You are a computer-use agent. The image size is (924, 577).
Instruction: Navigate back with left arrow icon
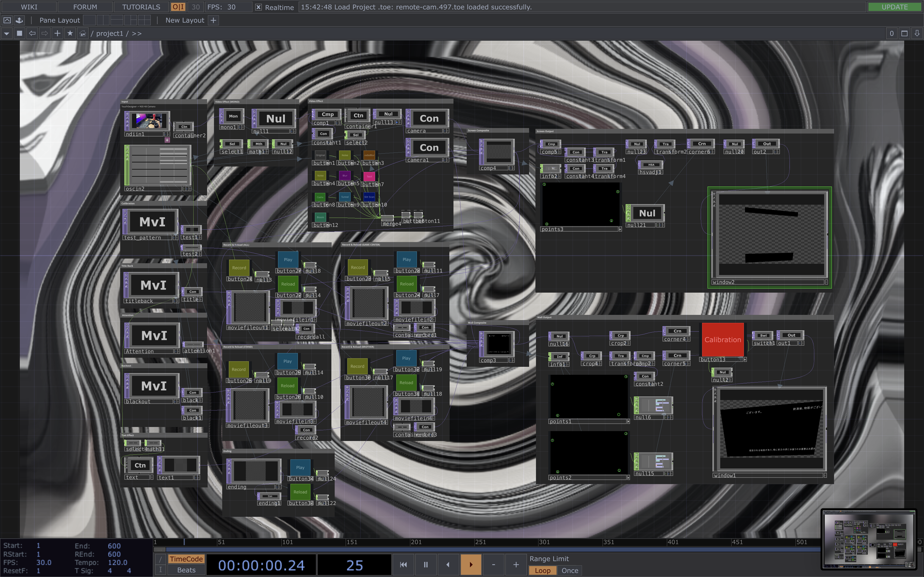tap(32, 34)
